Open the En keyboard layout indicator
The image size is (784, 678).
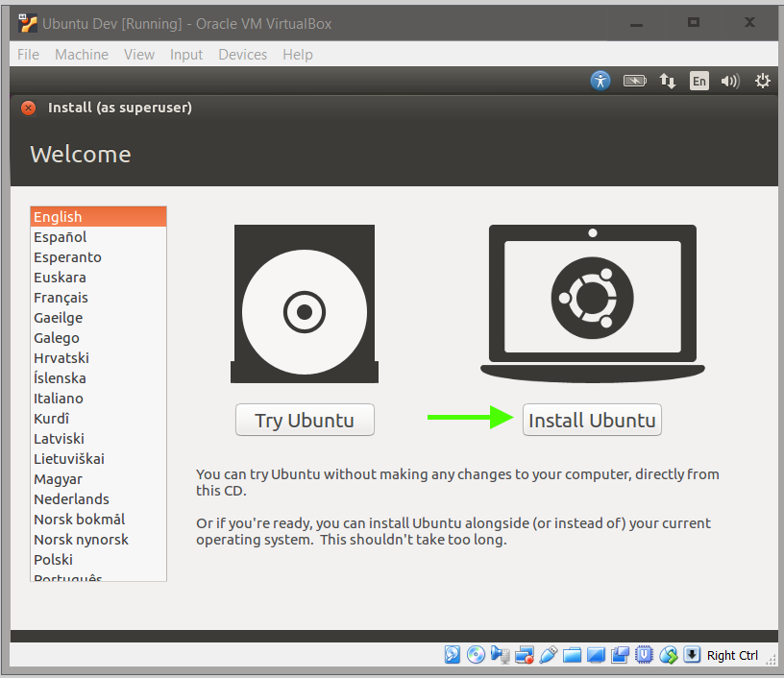pos(699,81)
